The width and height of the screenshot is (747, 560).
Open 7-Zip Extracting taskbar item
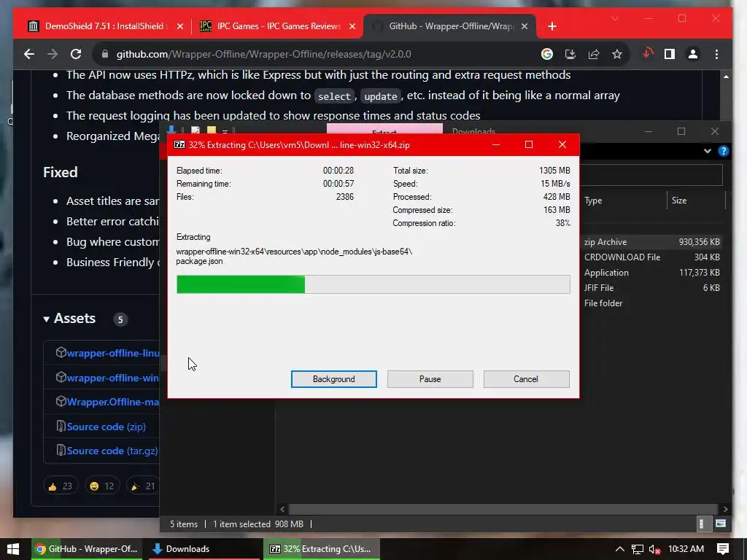[x=322, y=549]
